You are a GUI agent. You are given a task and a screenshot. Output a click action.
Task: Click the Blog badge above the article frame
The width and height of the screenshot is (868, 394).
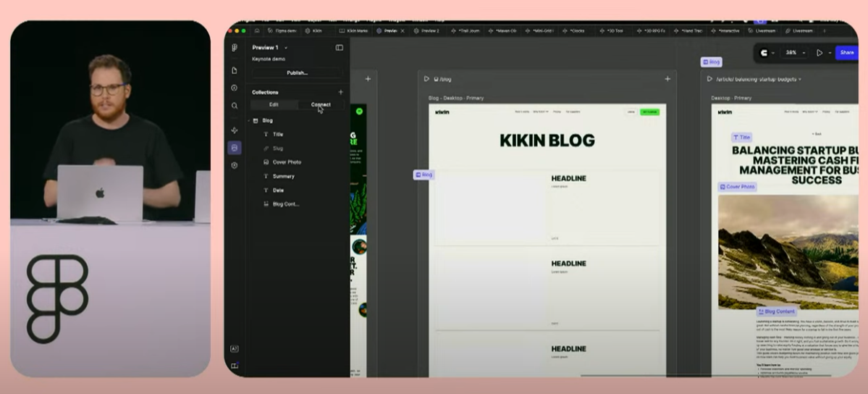[711, 62]
